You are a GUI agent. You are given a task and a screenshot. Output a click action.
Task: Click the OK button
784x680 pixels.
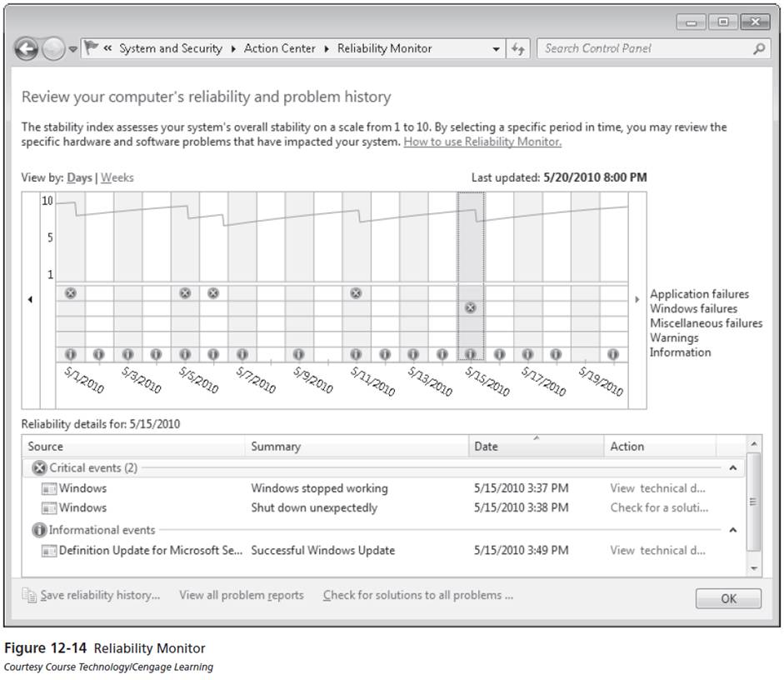(x=728, y=598)
